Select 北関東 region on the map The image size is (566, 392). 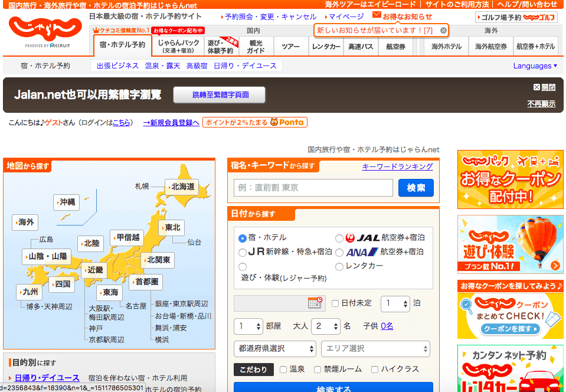pyautogui.click(x=158, y=260)
